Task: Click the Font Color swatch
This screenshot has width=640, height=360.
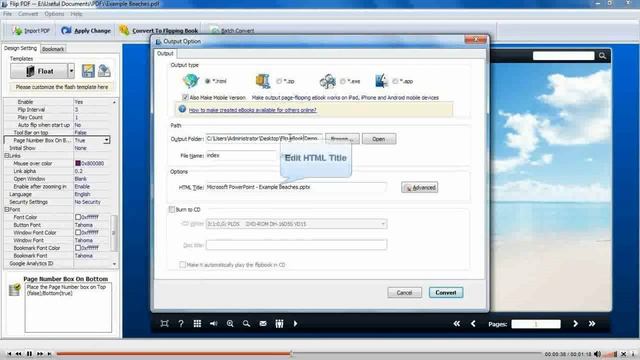Action: point(78,217)
